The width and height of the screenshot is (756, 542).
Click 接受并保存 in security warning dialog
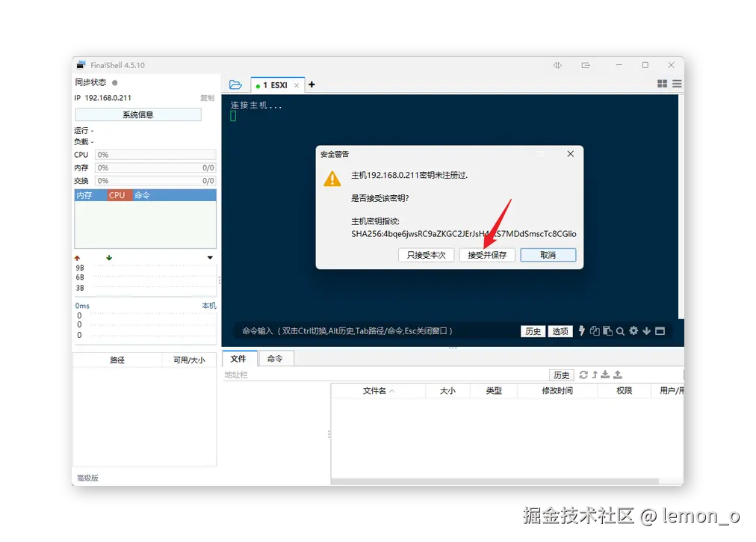[x=486, y=254]
